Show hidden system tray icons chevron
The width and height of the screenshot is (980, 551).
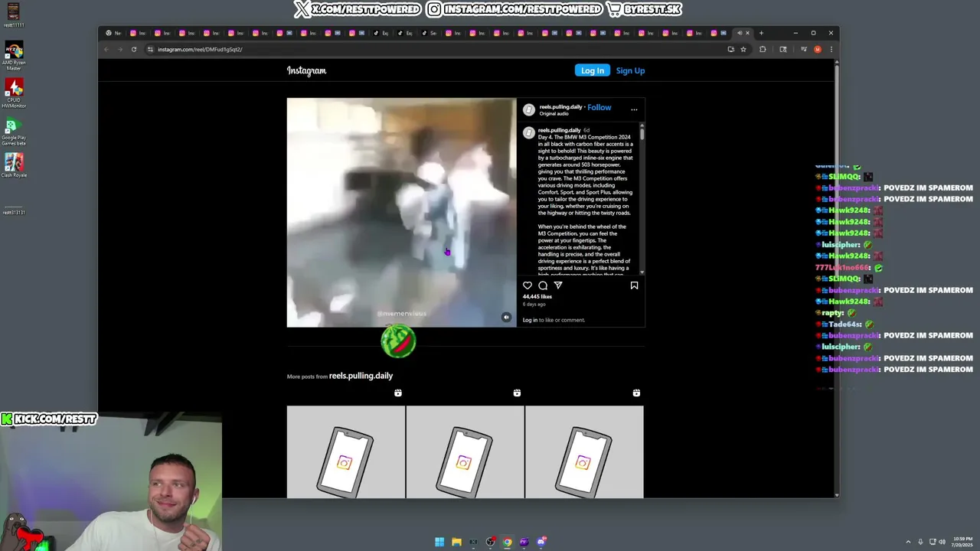click(908, 542)
